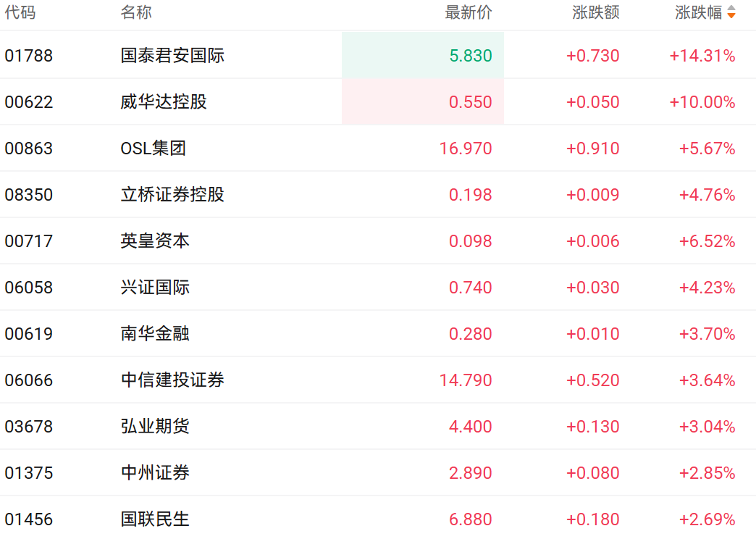
Task: Click the 名称 column header
Action: 136,12
